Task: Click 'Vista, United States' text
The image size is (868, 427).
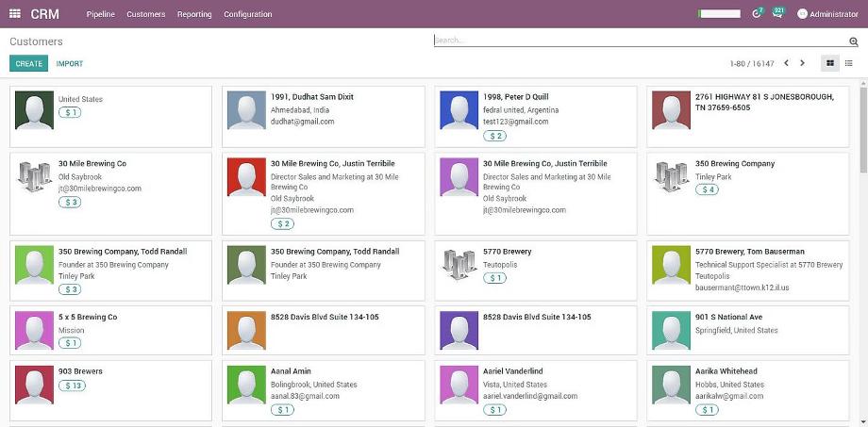Action: 515,385
